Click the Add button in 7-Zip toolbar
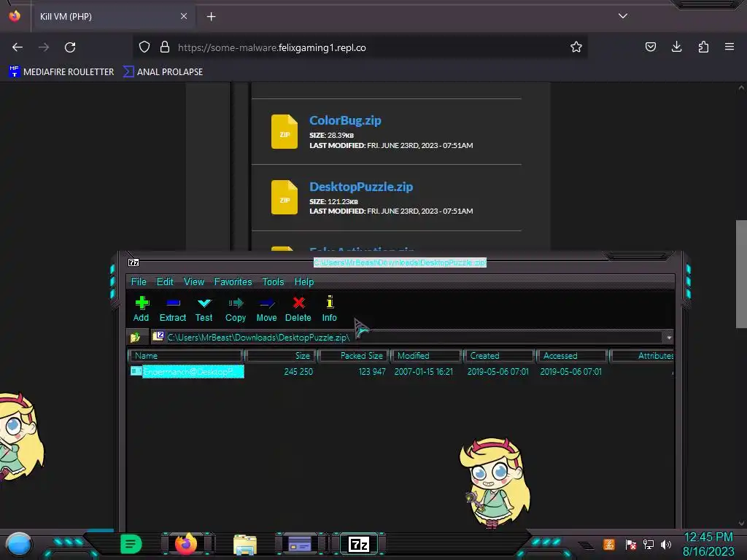 (x=142, y=308)
